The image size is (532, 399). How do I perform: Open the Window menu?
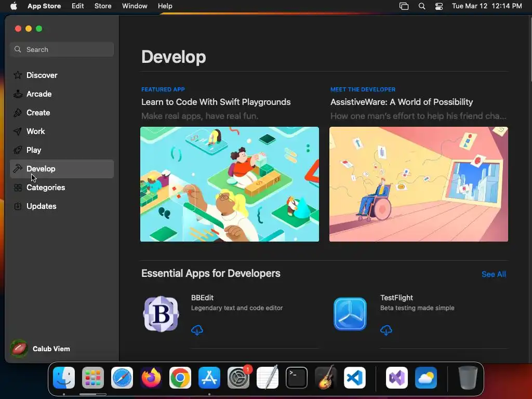(x=135, y=6)
